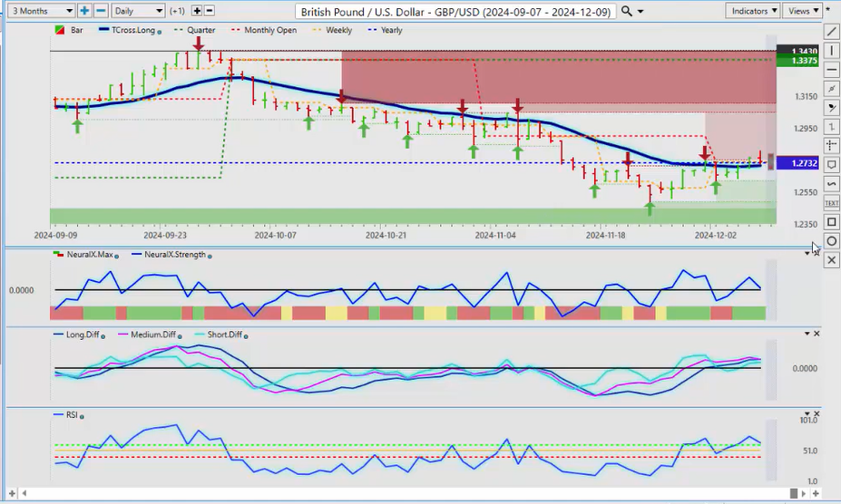Open the Views menu
The image size is (841, 504).
802,11
